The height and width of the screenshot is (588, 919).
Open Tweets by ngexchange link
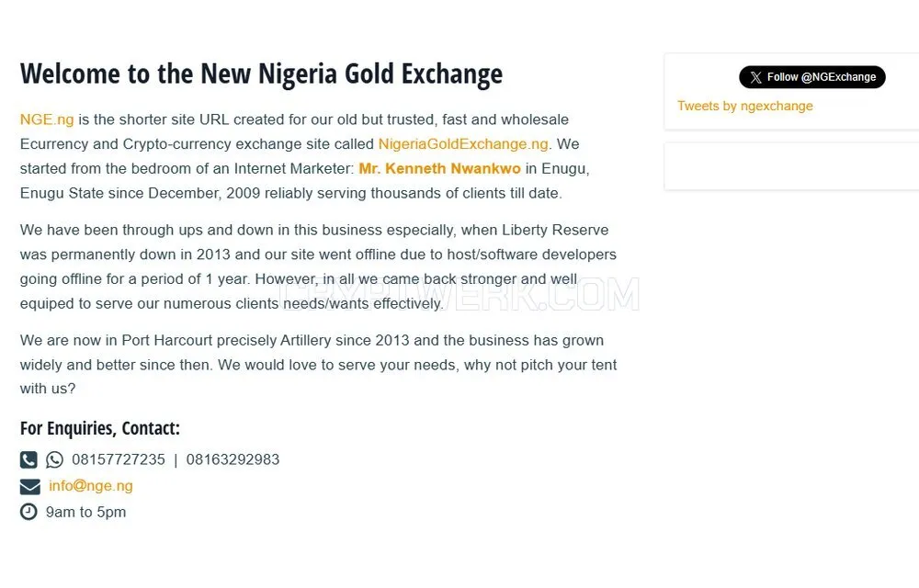tap(745, 106)
